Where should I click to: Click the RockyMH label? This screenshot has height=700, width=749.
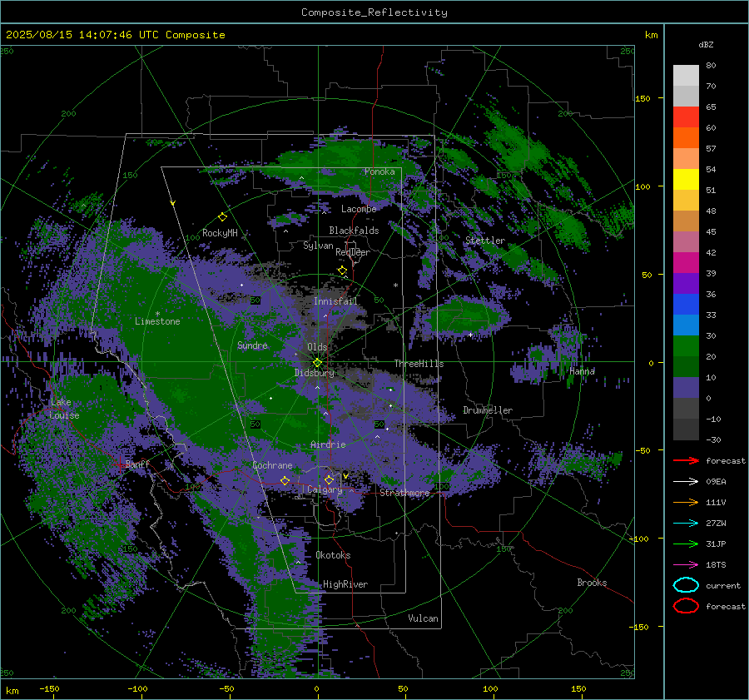220,233
